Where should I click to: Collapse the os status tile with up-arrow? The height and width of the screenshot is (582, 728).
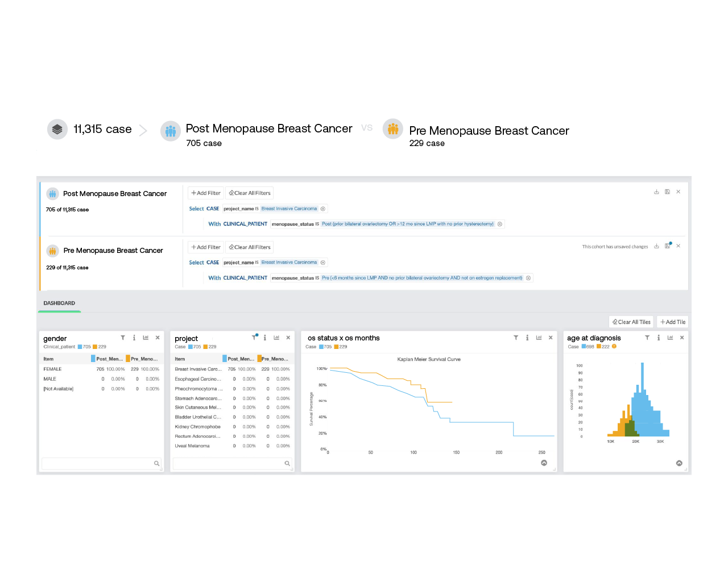click(544, 463)
